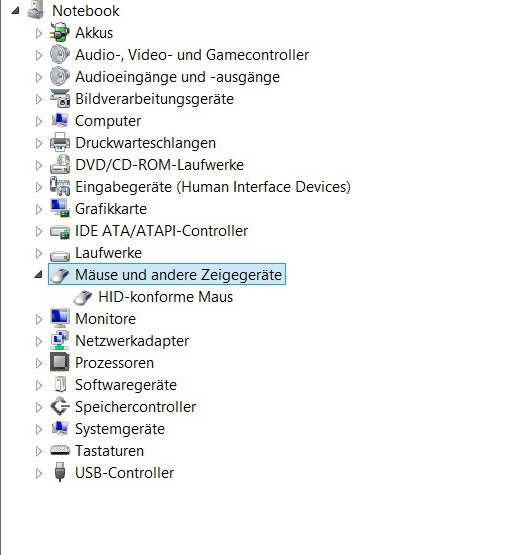Collapse the Mäuse und andere Zeigegeräte node
The height and width of the screenshot is (555, 527).
39,275
